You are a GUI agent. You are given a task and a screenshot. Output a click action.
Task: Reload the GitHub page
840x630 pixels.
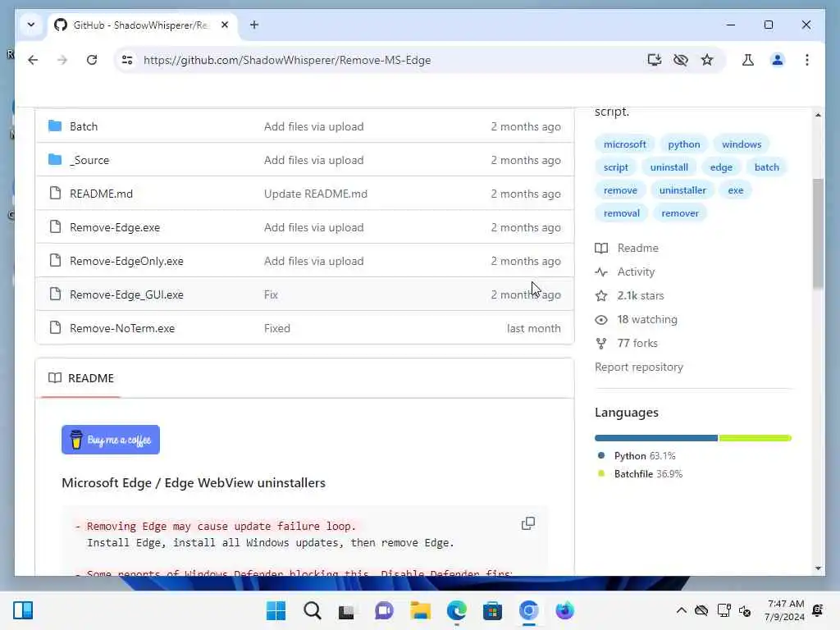pyautogui.click(x=92, y=60)
